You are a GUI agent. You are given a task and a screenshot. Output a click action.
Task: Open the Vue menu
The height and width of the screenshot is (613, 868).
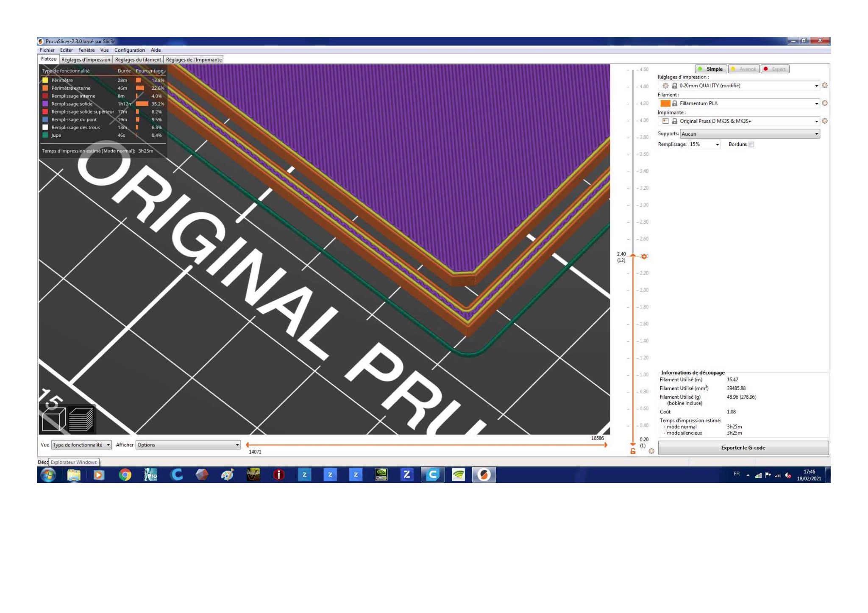[104, 50]
